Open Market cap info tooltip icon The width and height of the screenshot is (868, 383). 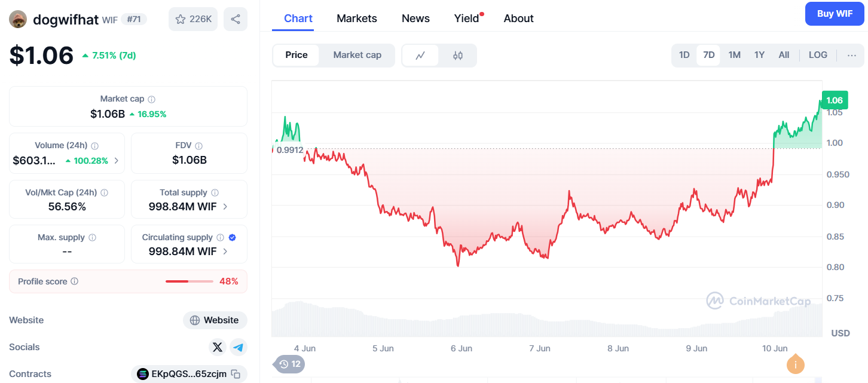pyautogui.click(x=152, y=99)
